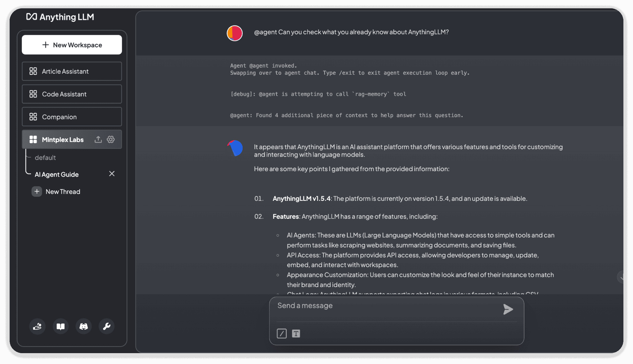Click the Anything LLM logo

[60, 17]
